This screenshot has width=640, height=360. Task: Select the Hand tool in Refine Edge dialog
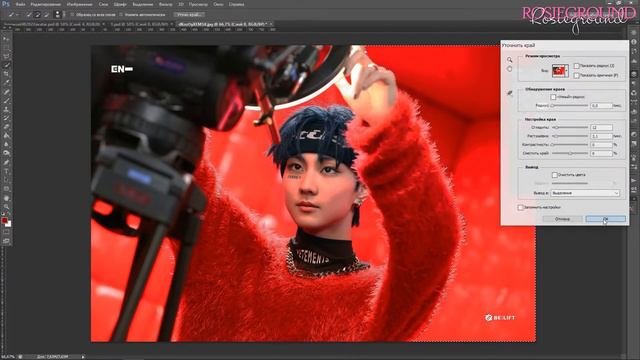509,69
